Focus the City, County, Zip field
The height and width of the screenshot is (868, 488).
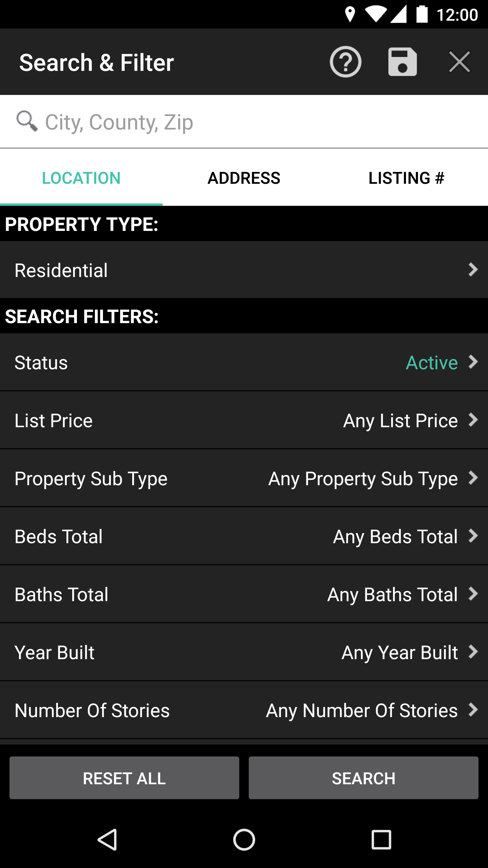244,122
